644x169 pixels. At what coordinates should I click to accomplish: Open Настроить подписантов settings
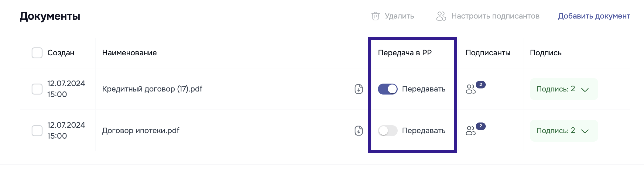tap(495, 16)
